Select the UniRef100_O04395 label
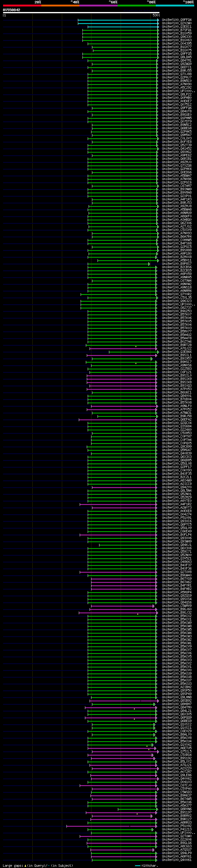The height and width of the screenshot is (868, 197). click(176, 43)
